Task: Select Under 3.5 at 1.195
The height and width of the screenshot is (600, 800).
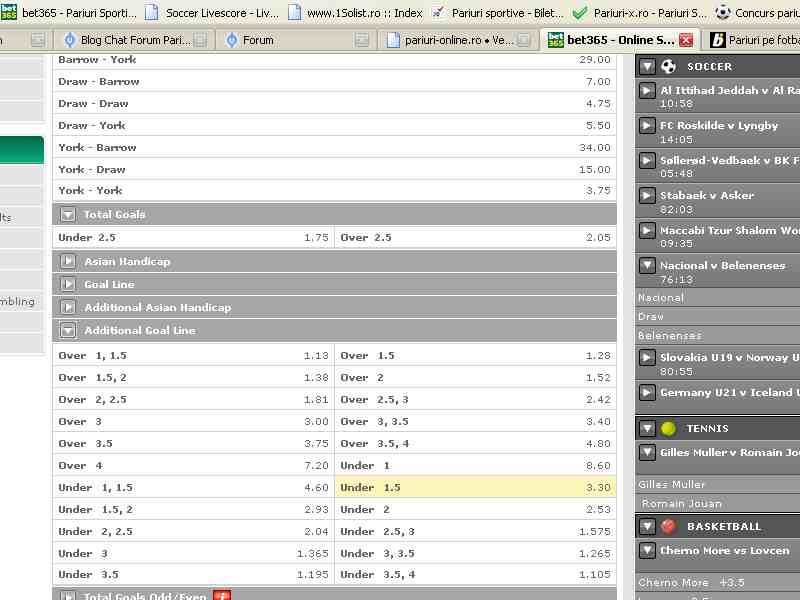Action: pos(193,574)
